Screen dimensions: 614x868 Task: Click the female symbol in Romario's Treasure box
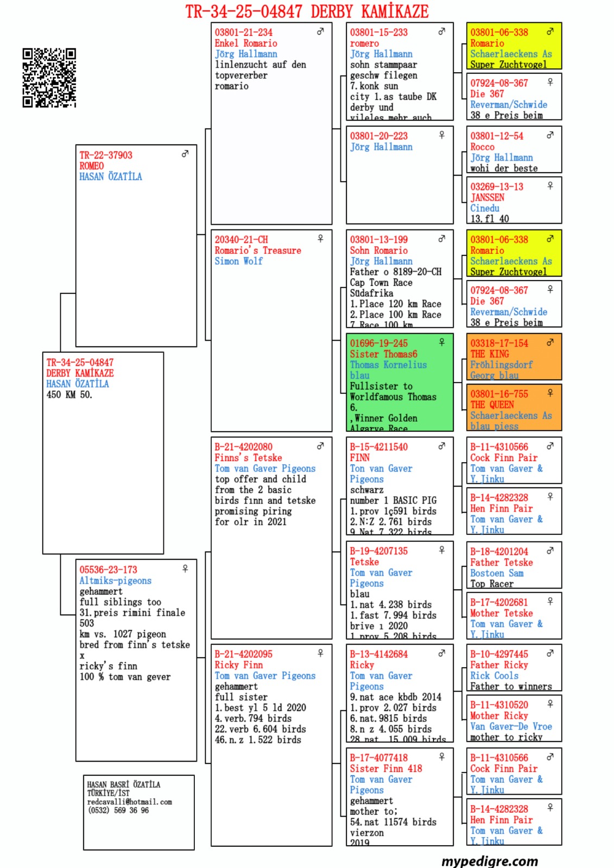pos(320,239)
